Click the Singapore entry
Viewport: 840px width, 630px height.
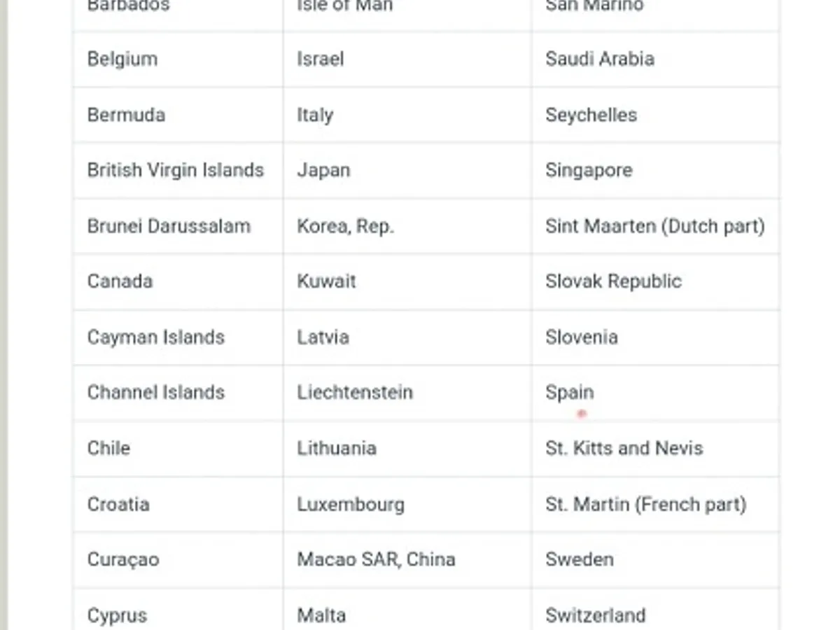589,170
